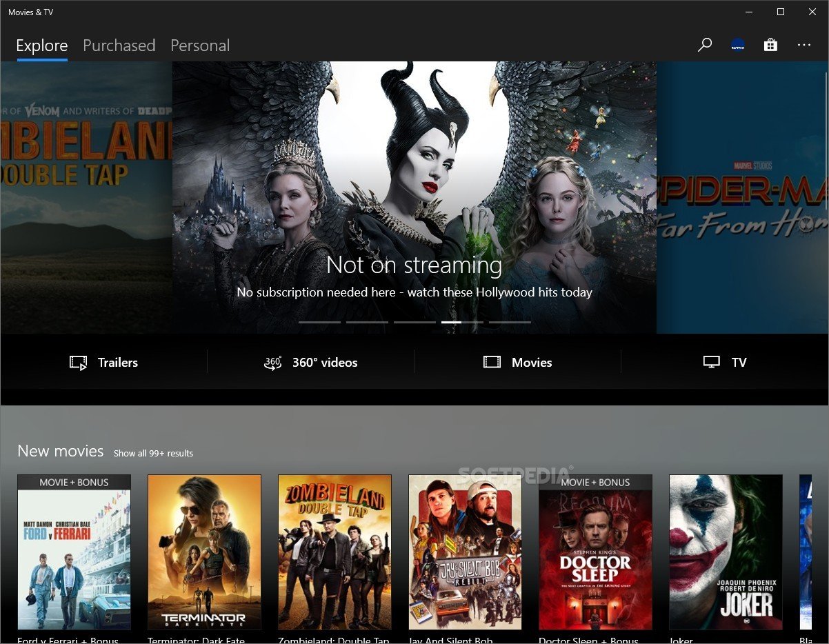Image resolution: width=829 pixels, height=644 pixels.
Task: Switch to the Personal tab
Action: (x=199, y=46)
